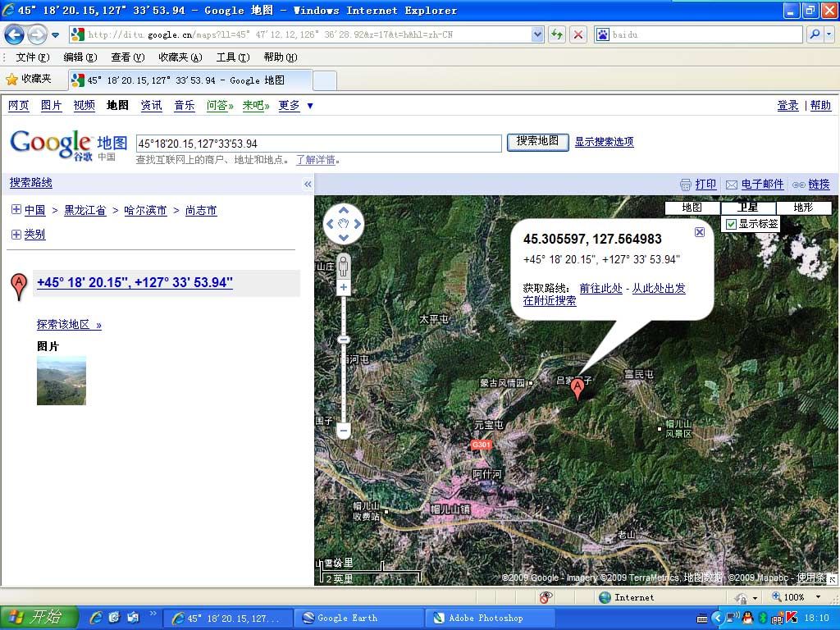Image resolution: width=840 pixels, height=630 pixels.
Task: Close the coordinates info balloon
Action: tap(700, 232)
